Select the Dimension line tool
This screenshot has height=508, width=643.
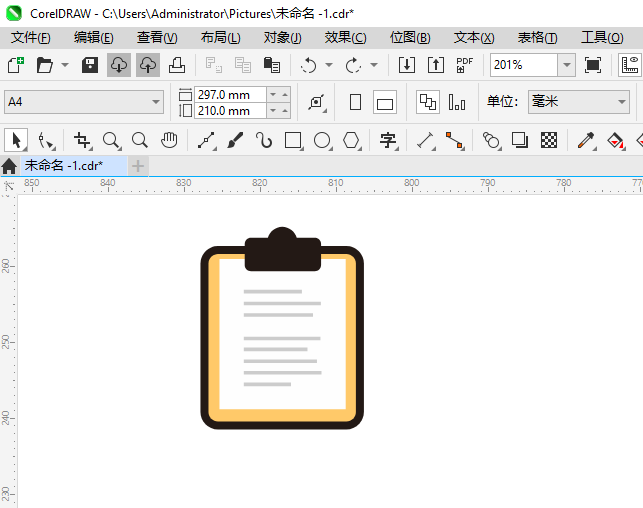coord(426,141)
